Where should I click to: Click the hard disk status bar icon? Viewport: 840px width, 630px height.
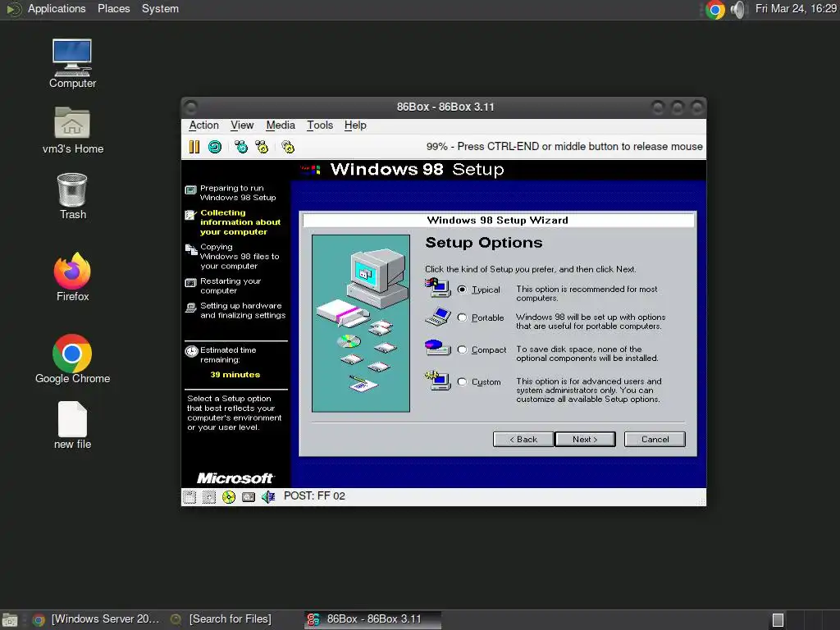click(249, 497)
